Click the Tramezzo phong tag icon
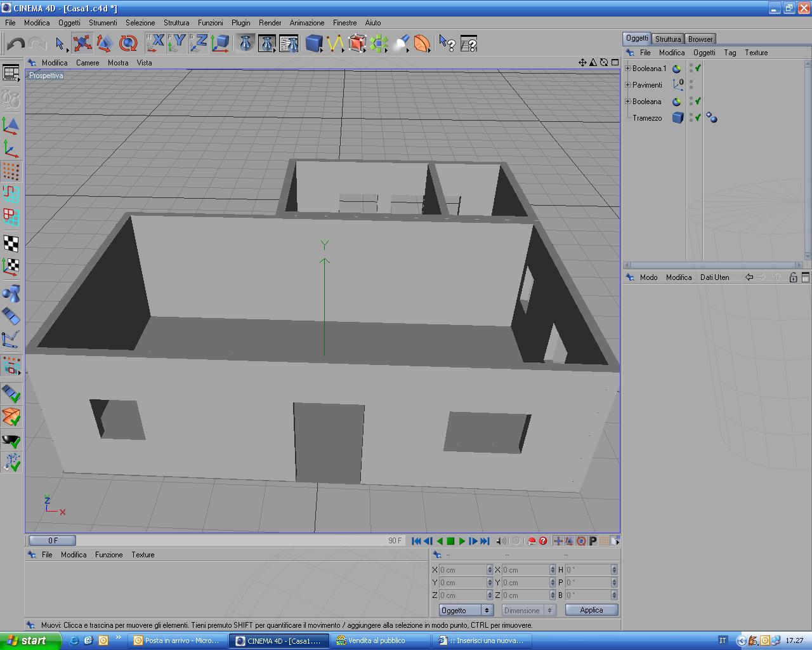812x650 pixels. [712, 117]
